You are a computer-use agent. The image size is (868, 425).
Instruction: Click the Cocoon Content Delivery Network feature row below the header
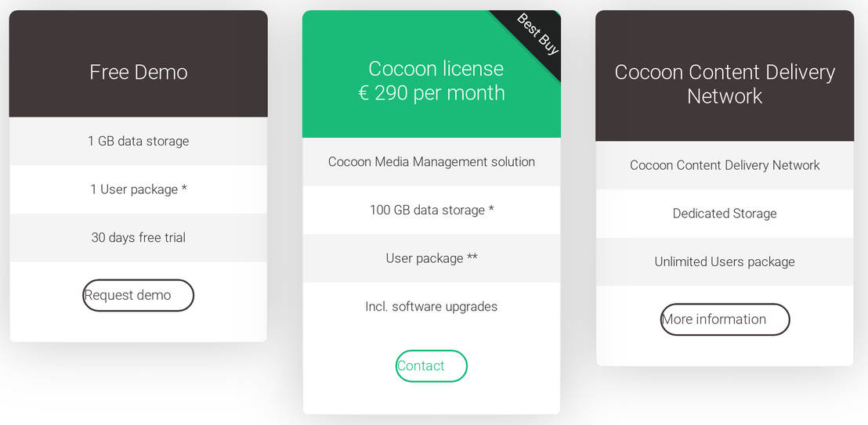tap(725, 165)
